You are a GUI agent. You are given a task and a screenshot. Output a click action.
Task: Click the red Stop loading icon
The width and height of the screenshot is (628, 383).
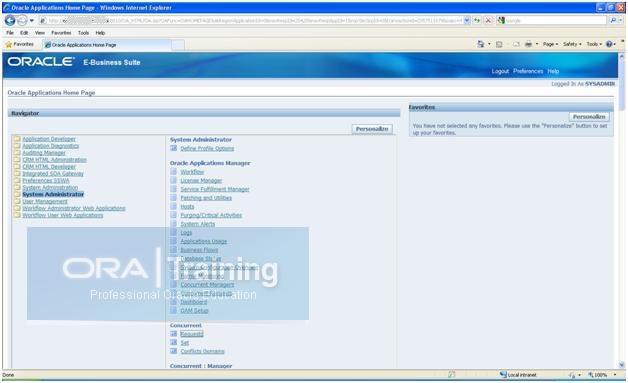point(488,20)
